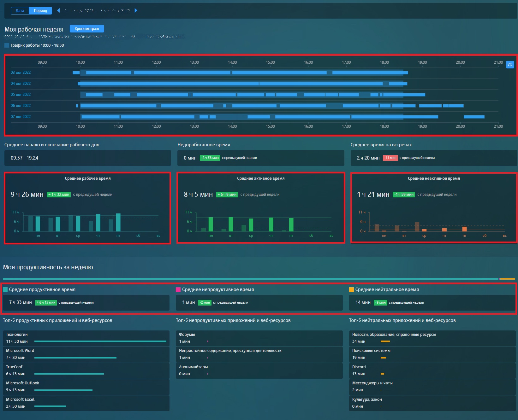The image size is (518, 420).
Task: Click the -1 ч 59 мин badge
Action: click(x=404, y=195)
